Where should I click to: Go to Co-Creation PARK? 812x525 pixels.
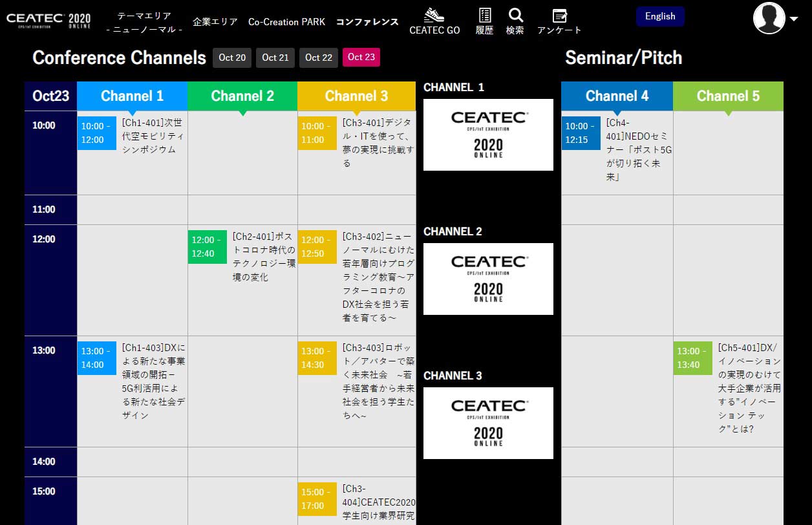tap(286, 22)
